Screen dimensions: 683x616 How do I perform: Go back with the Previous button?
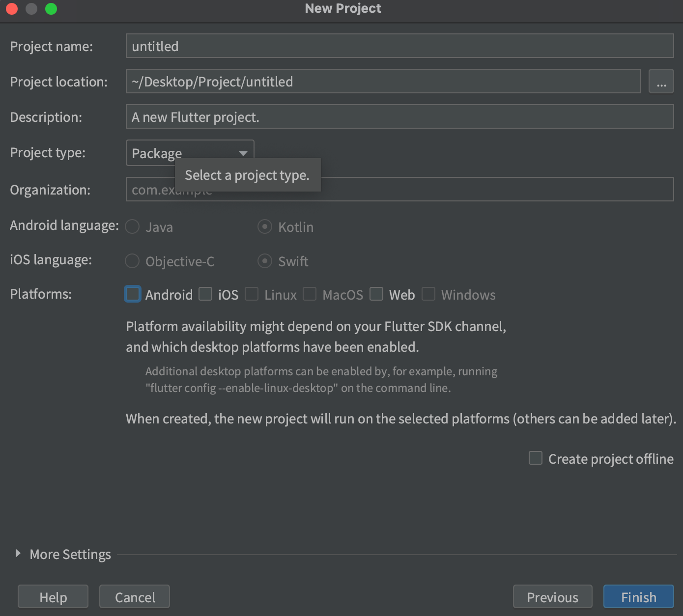point(553,597)
